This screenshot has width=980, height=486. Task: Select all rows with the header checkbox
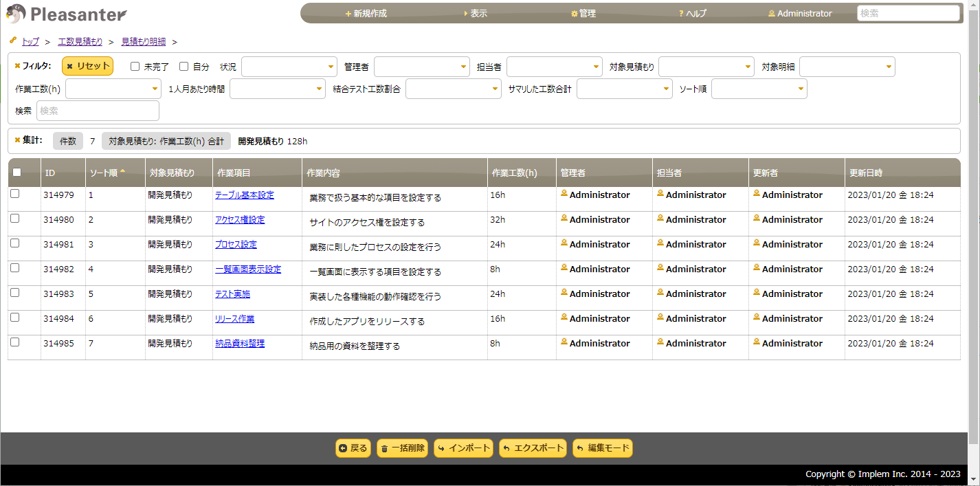coord(17,172)
